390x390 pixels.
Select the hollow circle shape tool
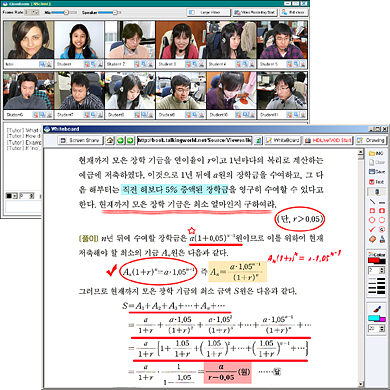[372, 220]
